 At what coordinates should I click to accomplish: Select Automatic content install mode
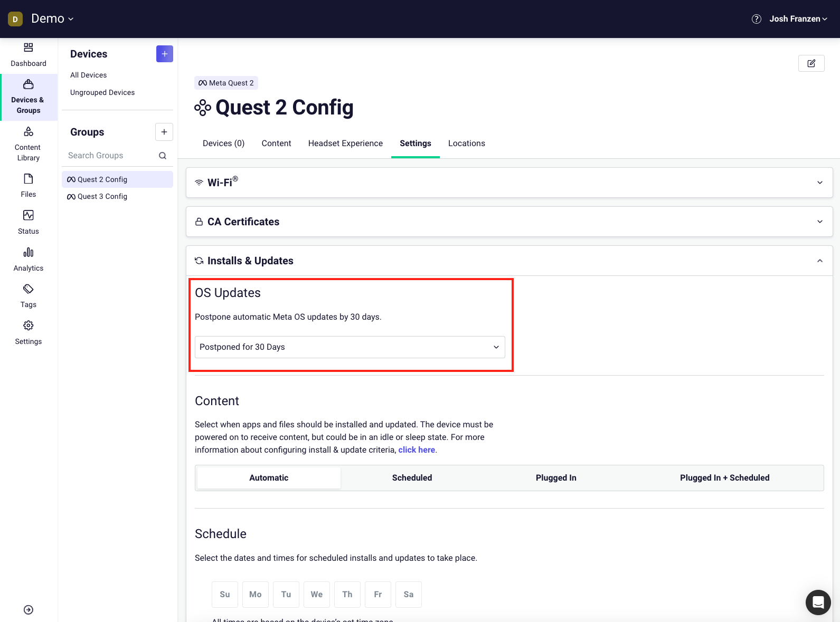tap(269, 478)
